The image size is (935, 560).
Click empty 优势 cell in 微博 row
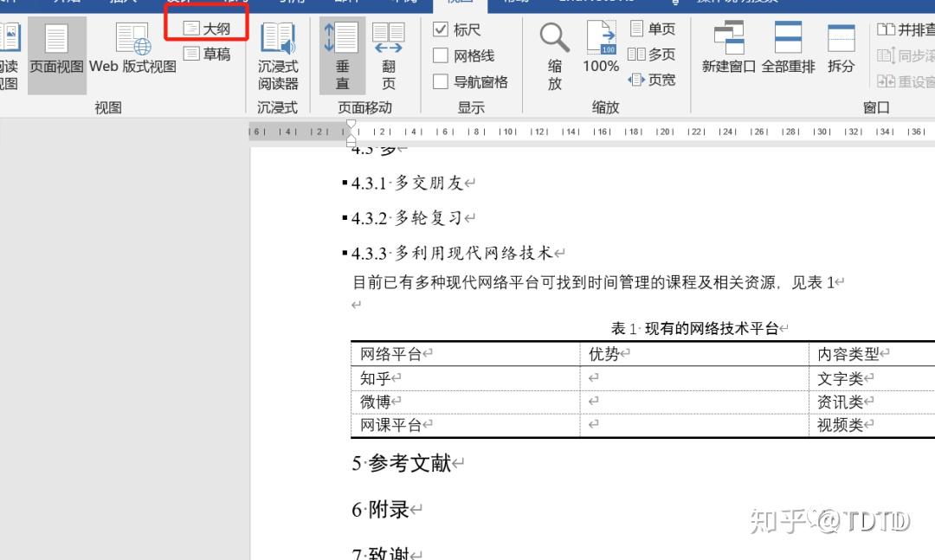(x=694, y=402)
